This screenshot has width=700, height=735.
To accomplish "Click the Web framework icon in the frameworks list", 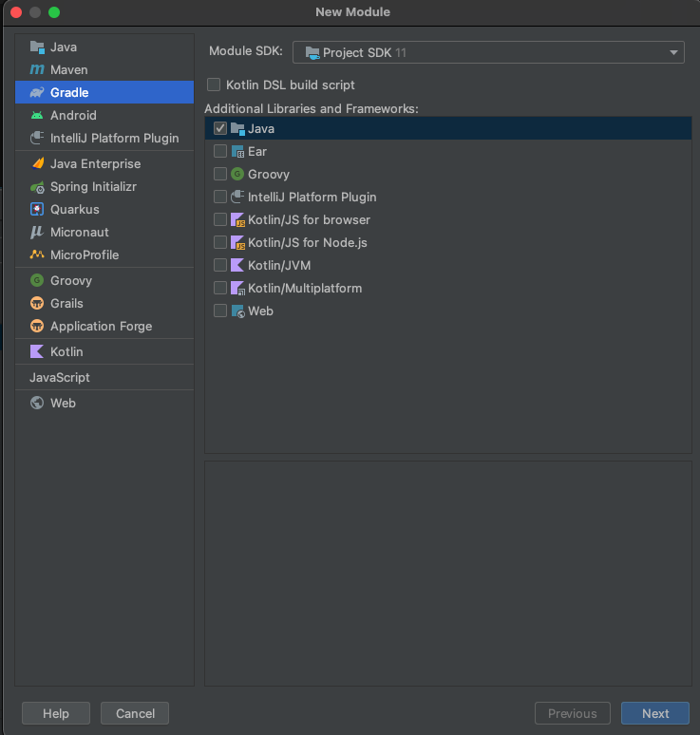I will 237,311.
